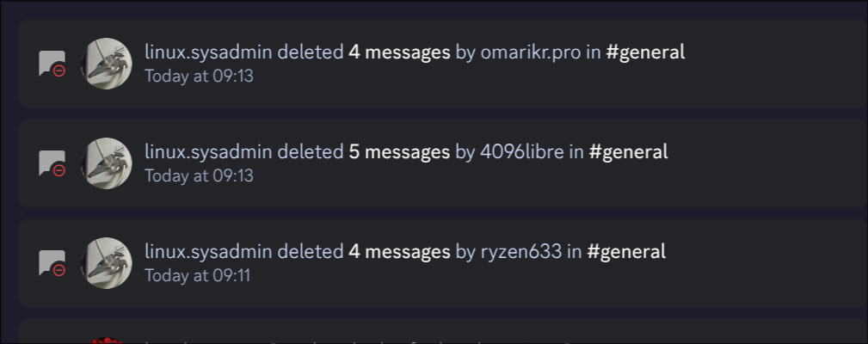The image size is (868, 344).
Task: Click linux.sysadmin avatar in 4096libre entry
Action: coord(106,163)
